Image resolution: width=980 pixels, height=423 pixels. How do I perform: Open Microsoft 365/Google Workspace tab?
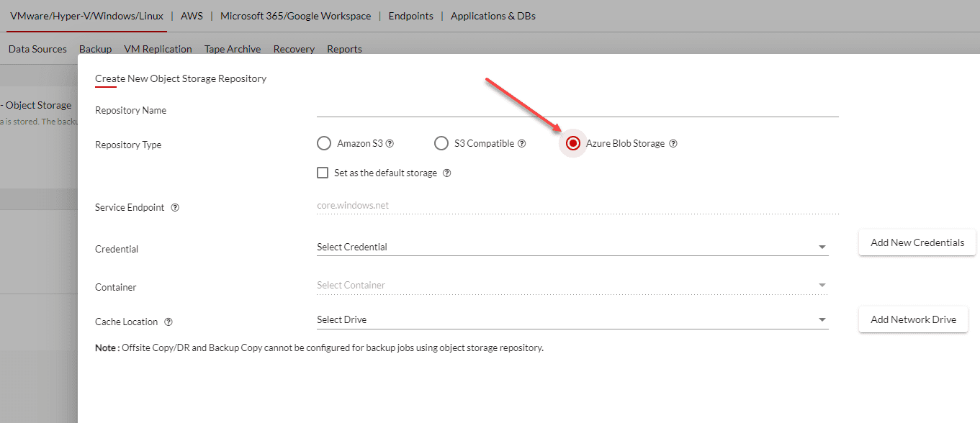pyautogui.click(x=296, y=16)
